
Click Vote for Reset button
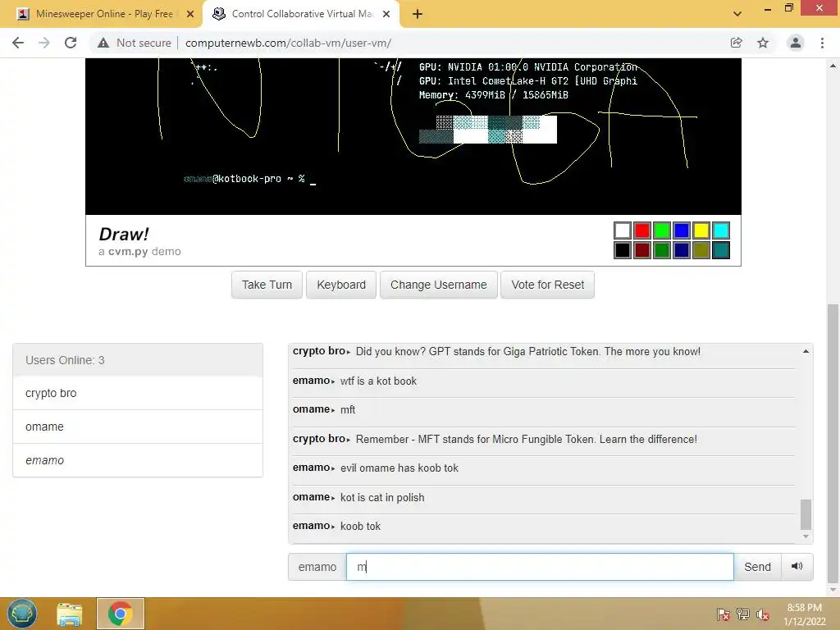click(547, 285)
